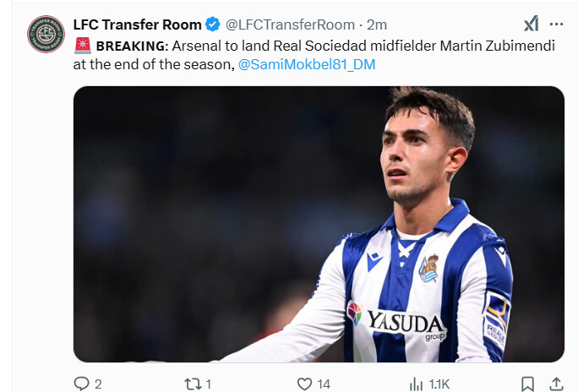Click the 2m post timestamp
Screen dimensions: 578x392
pos(377,24)
